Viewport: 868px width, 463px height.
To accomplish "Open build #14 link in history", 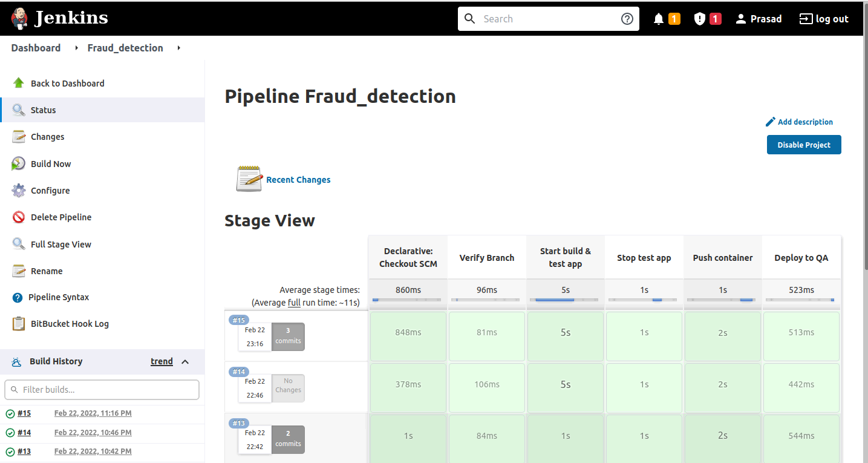I will [24, 433].
